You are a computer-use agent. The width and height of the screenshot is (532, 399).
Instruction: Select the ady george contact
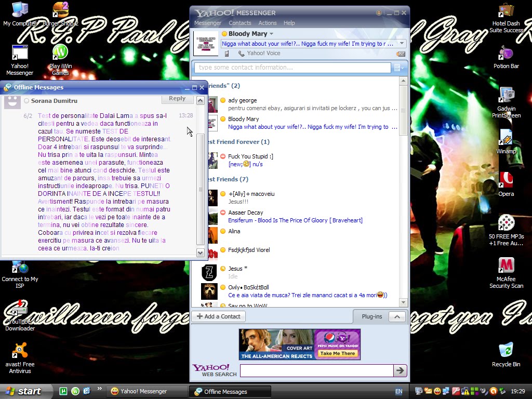(x=303, y=104)
